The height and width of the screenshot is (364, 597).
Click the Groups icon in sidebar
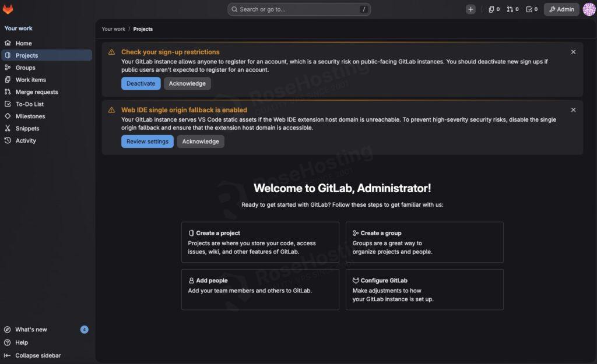point(8,68)
